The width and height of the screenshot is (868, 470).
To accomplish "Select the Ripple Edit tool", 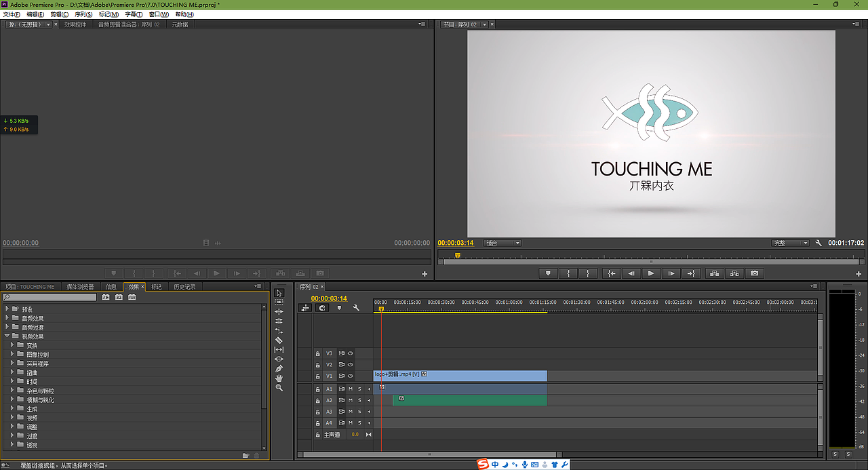I will point(279,312).
